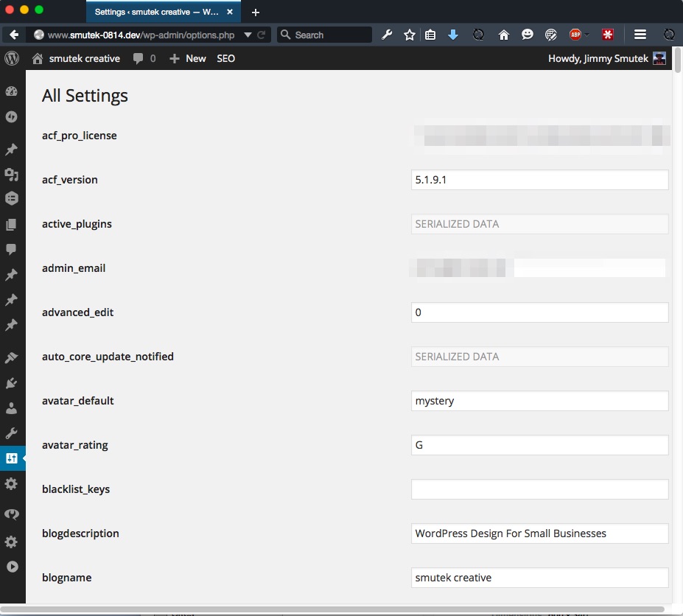683x616 pixels.
Task: Visit site via smutek creative link
Action: pyautogui.click(x=76, y=58)
